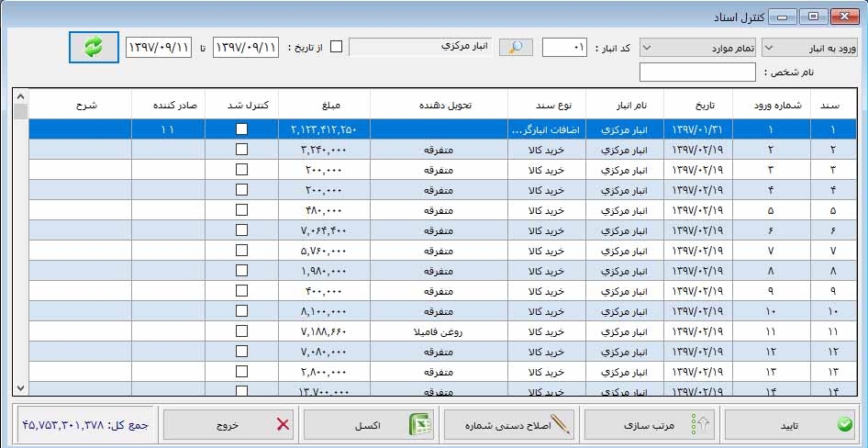Click the amount ۴۰۰,۰۰۰ cell

pos(324,291)
